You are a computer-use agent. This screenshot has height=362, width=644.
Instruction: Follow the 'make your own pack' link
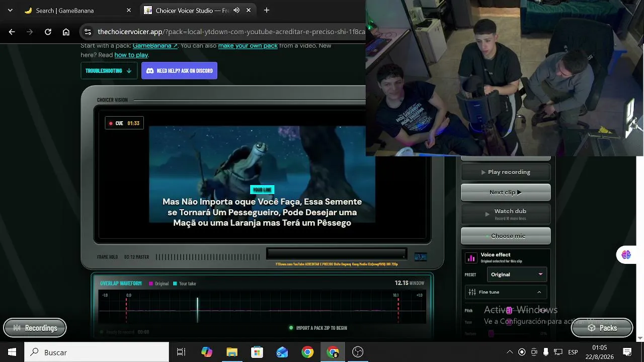pyautogui.click(x=248, y=45)
